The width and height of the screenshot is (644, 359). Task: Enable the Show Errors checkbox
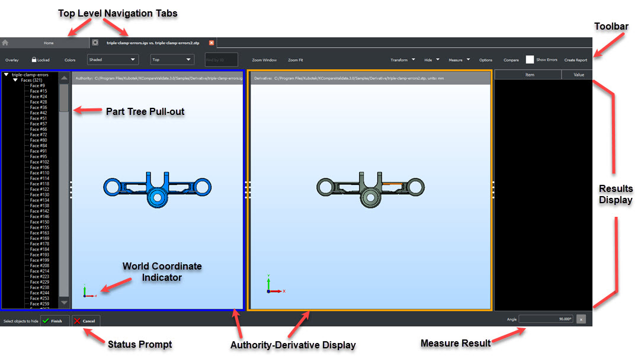[x=530, y=60]
